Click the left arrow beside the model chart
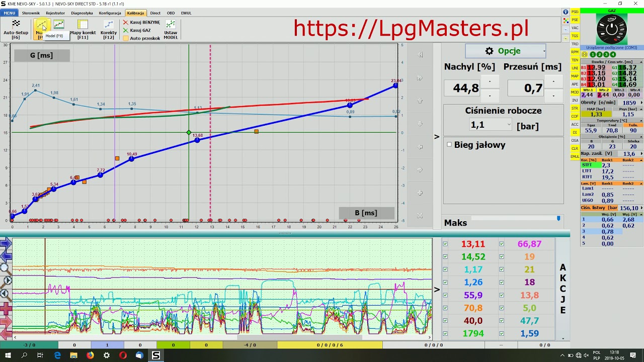This screenshot has width=644, height=362. pos(420,147)
